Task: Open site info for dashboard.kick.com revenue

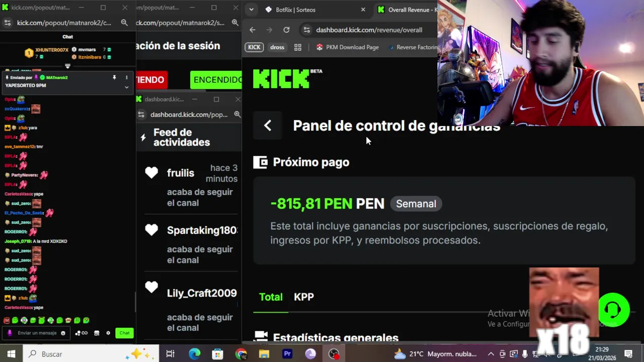Action: pos(307,30)
